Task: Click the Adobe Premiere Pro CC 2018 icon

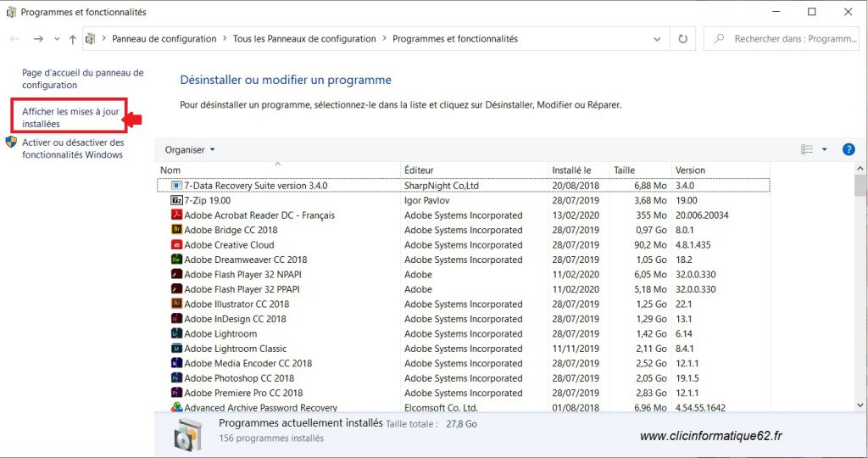Action: [176, 393]
